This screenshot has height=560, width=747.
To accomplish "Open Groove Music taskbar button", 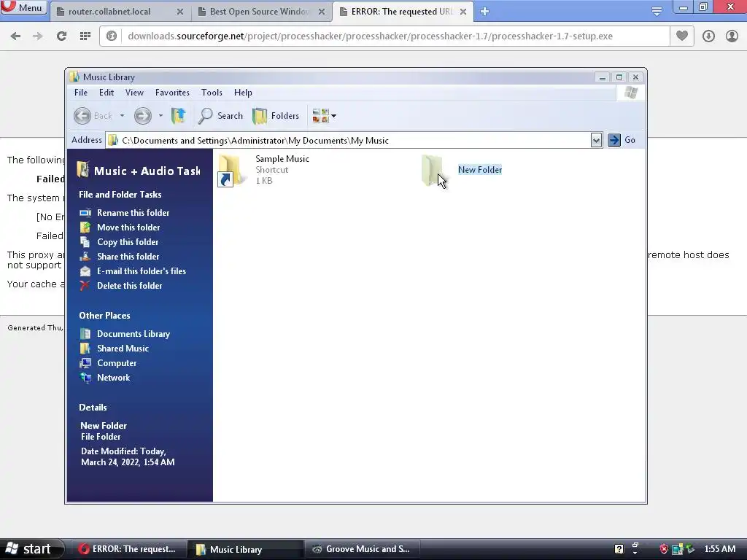I will point(363,549).
